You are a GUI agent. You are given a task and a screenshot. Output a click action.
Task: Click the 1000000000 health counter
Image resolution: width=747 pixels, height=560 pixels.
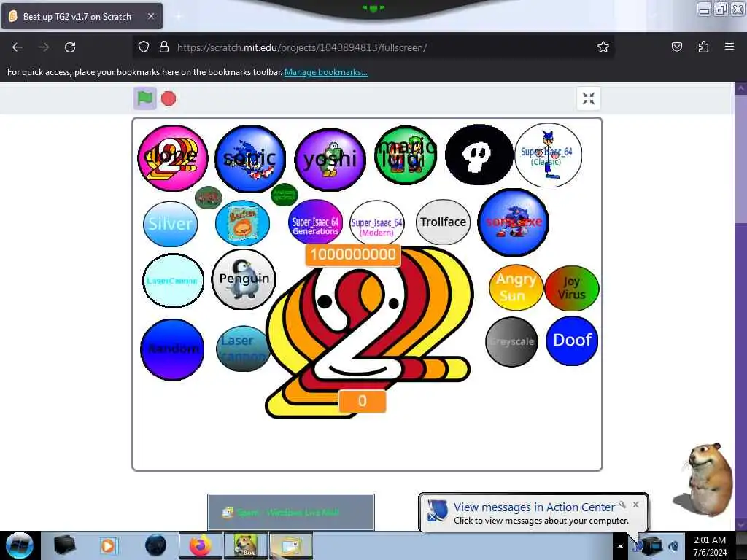click(353, 254)
